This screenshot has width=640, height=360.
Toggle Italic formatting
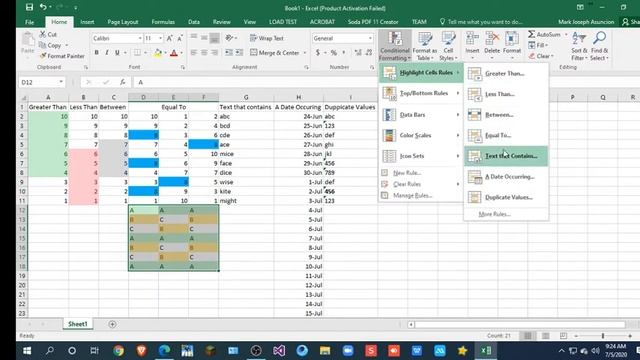(x=107, y=53)
